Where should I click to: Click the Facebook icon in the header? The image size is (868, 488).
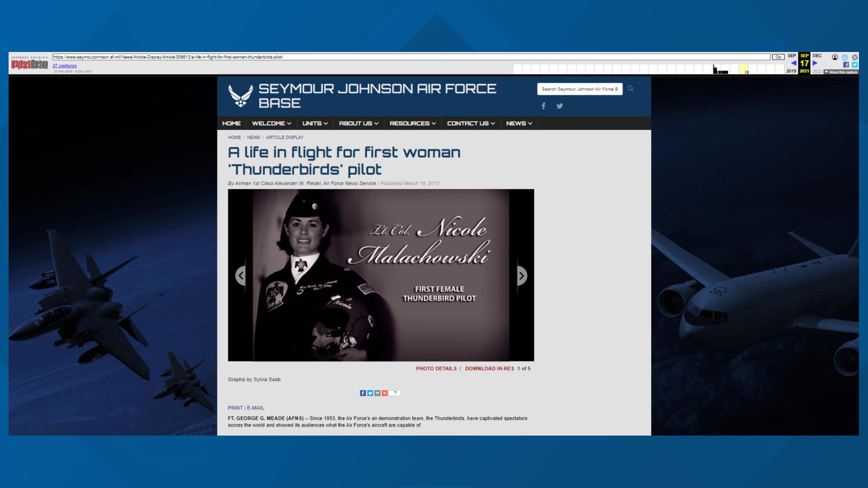(x=543, y=106)
